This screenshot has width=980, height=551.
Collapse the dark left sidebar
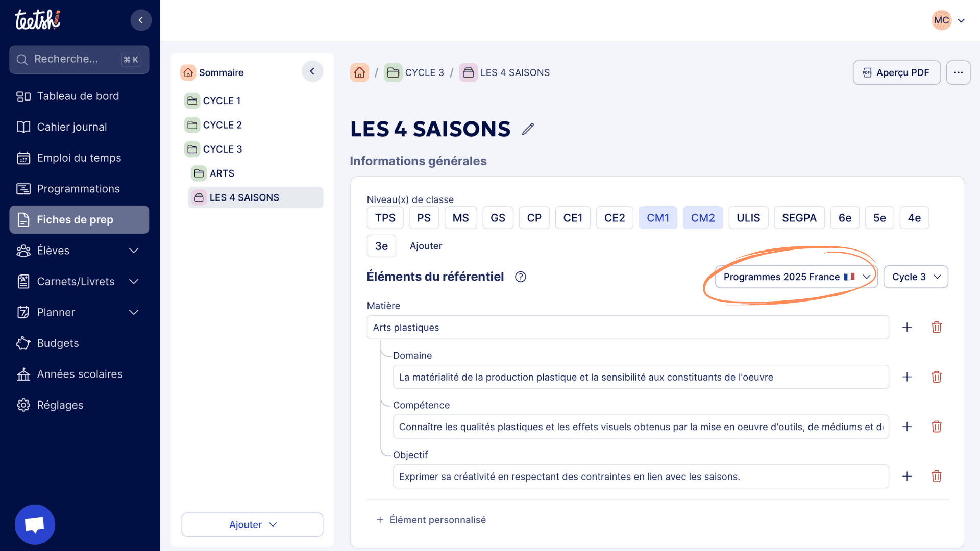(140, 20)
